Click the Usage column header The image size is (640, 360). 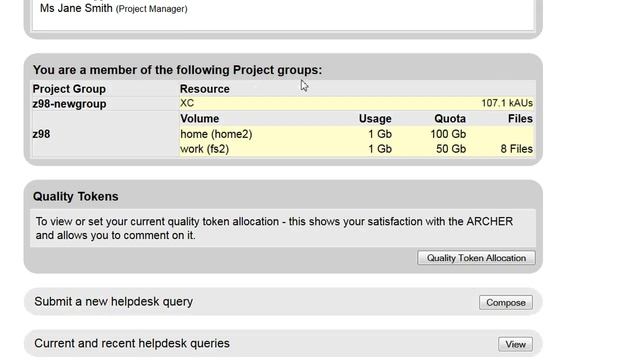coord(375,119)
